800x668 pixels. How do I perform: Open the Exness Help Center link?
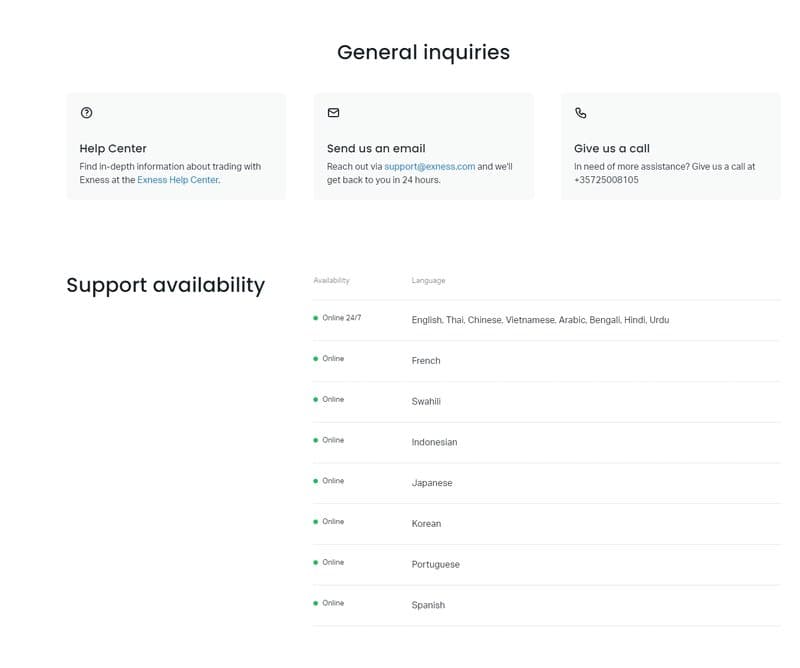tap(177, 180)
